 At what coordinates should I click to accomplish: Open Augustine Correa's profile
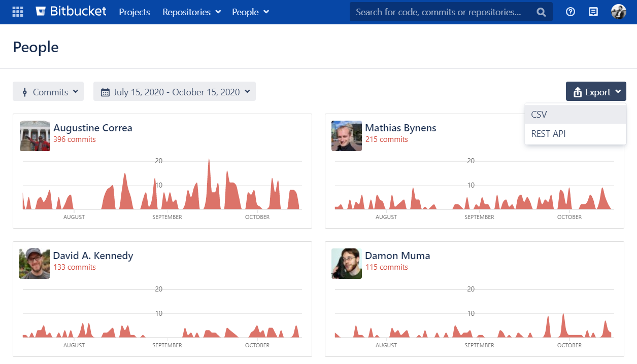(92, 128)
